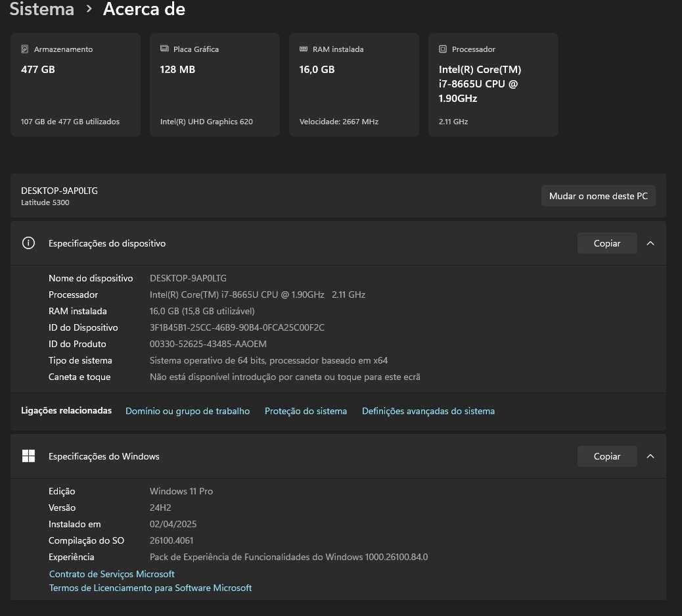The height and width of the screenshot is (616, 682).
Task: Select header device name DESKTOP-9AP0LTG above Latitude
Action: tap(59, 191)
